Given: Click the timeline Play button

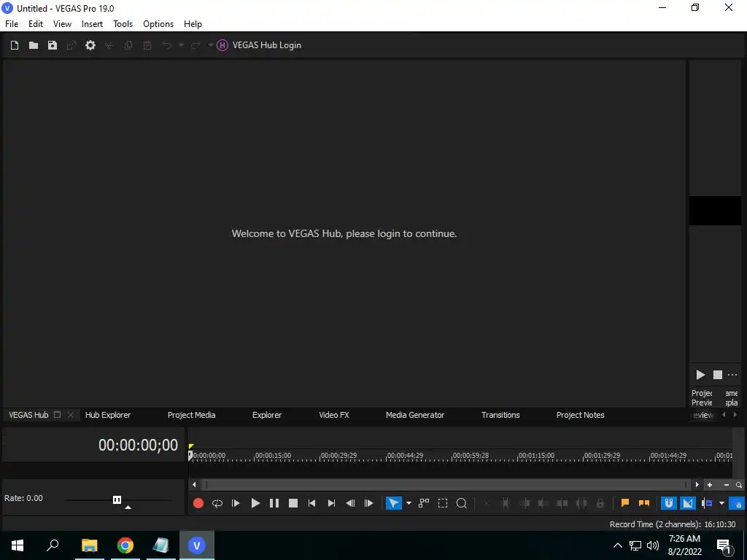Looking at the screenshot, I should (x=255, y=503).
